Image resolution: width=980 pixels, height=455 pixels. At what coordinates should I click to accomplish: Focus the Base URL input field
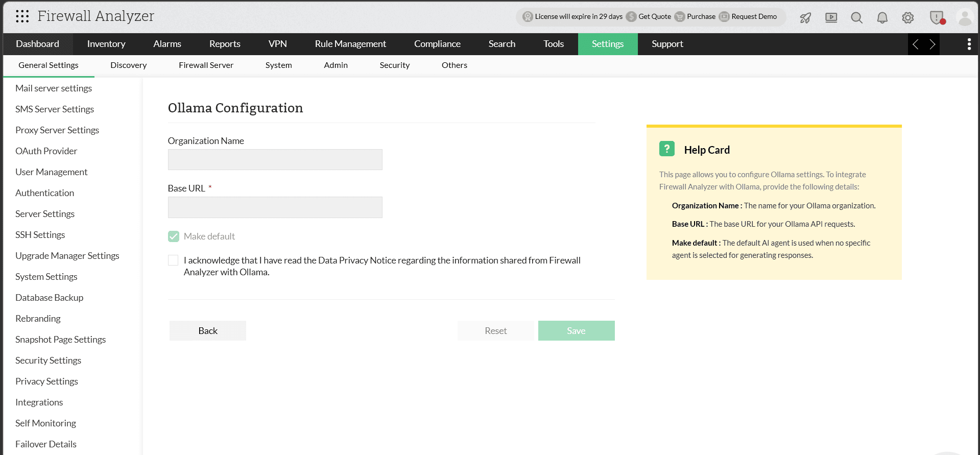point(275,207)
